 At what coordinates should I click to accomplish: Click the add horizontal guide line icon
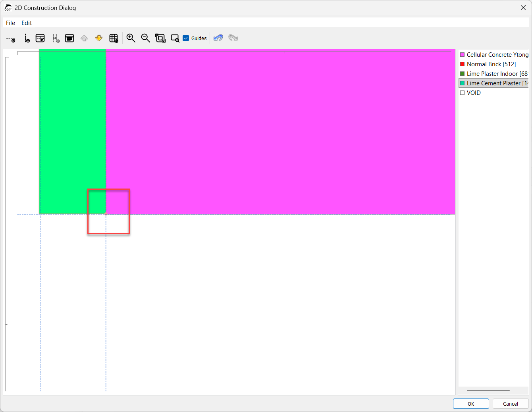tap(11, 39)
